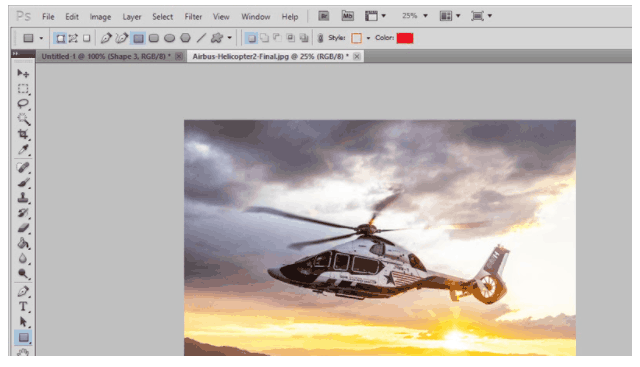Image resolution: width=640 pixels, height=367 pixels.
Task: Launch Bridge from the application bar
Action: (x=324, y=16)
